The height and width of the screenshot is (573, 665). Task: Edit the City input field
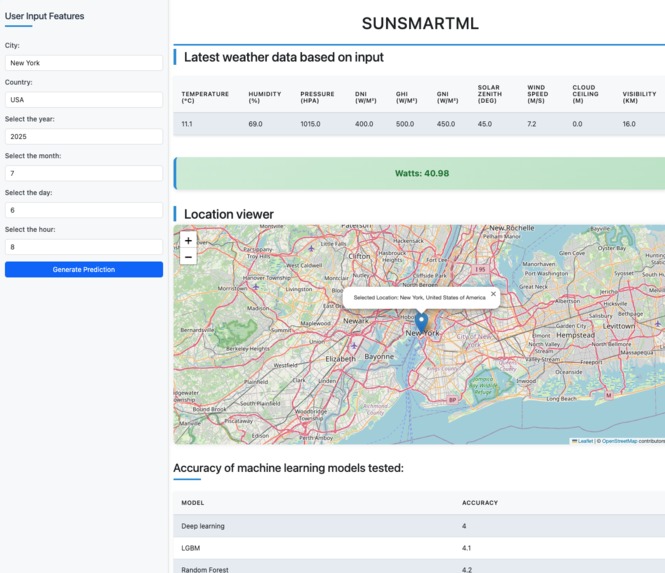tap(84, 63)
